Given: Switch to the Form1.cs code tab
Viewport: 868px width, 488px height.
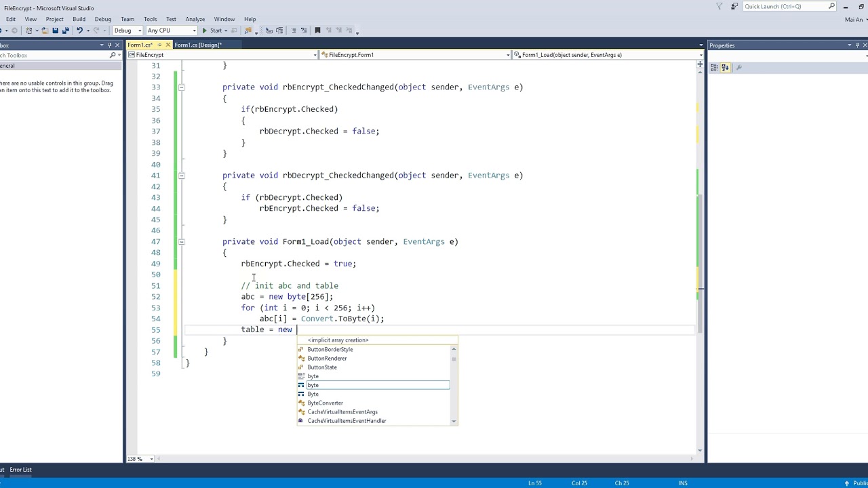Looking at the screenshot, I should pos(140,45).
